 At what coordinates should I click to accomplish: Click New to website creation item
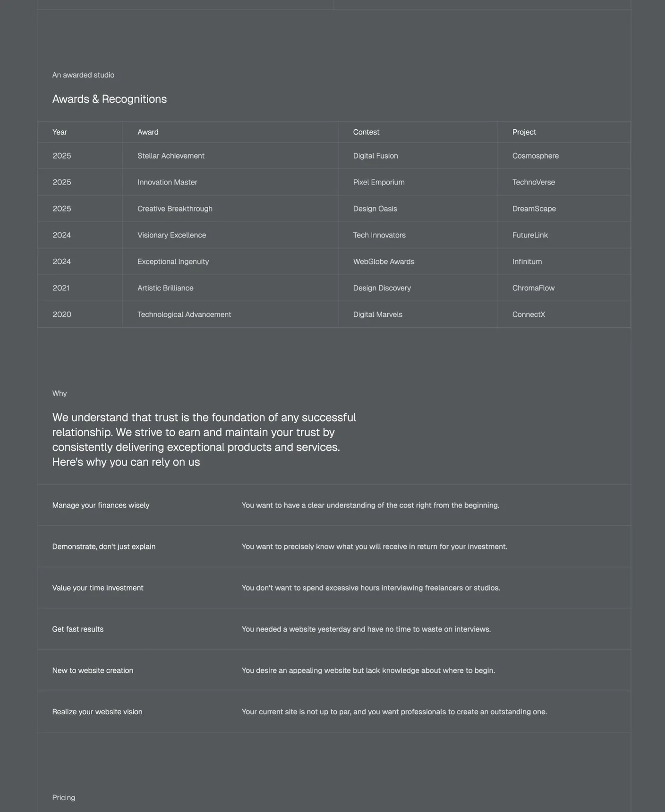(93, 670)
